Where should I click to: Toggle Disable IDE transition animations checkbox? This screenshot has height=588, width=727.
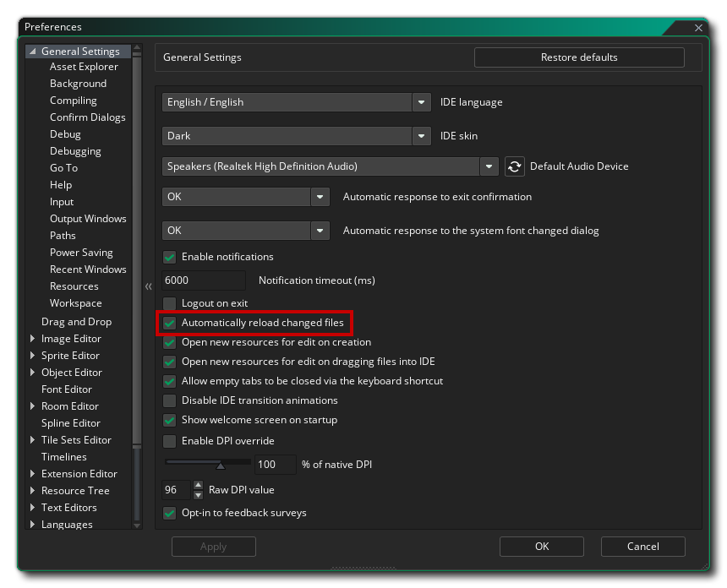click(x=170, y=400)
